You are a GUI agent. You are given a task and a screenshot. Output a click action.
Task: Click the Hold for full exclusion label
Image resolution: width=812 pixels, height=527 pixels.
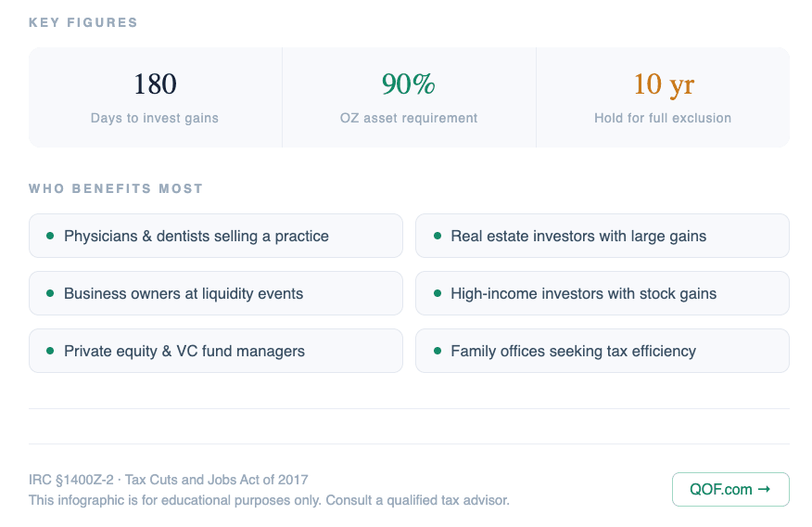(x=663, y=118)
